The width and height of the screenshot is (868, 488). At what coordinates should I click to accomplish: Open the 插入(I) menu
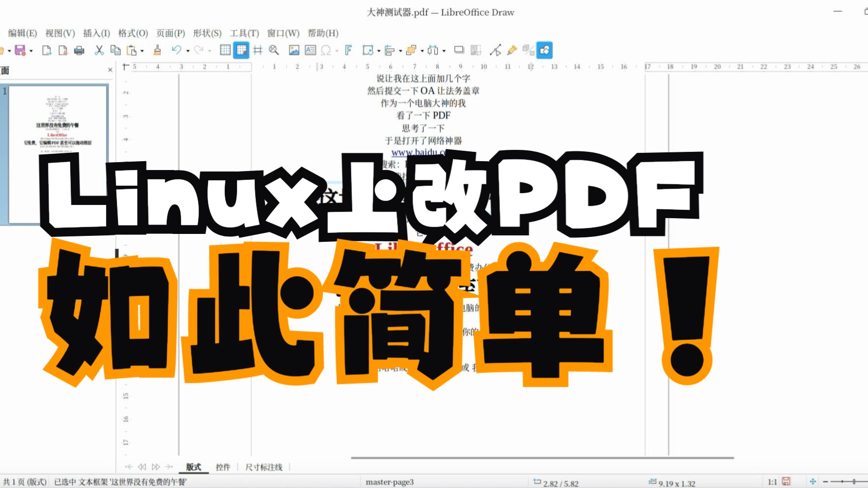tap(96, 33)
